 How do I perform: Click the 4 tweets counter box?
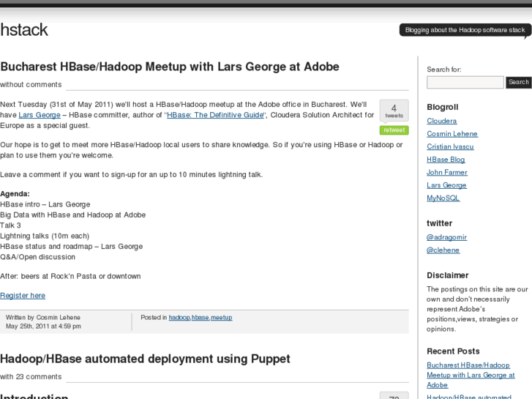394,111
